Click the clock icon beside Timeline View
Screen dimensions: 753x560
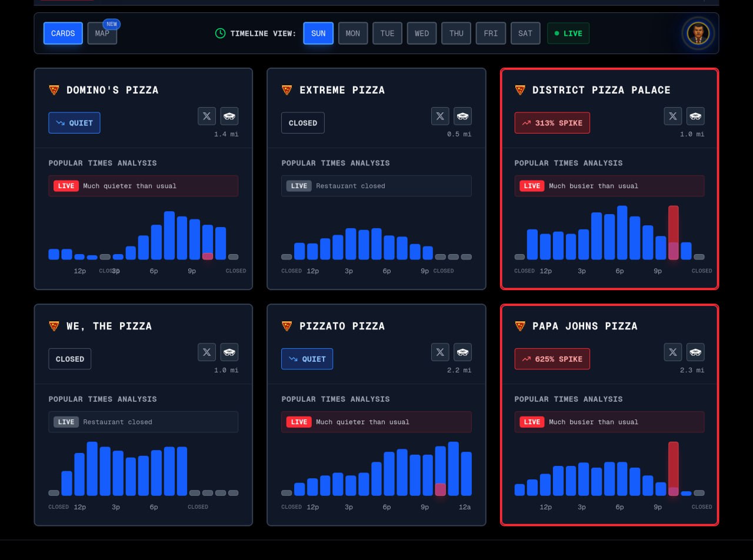pyautogui.click(x=220, y=34)
